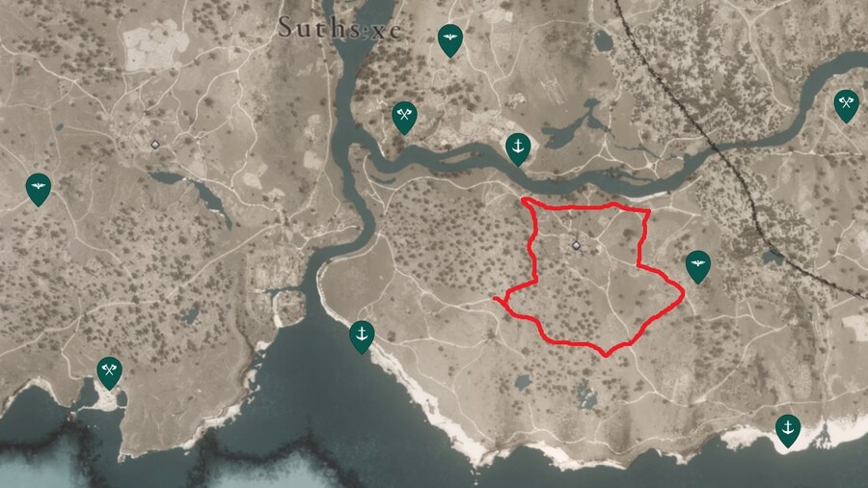Select the anchor harbor marker on the river
Screen dimensions: 868x488
[x=518, y=149]
